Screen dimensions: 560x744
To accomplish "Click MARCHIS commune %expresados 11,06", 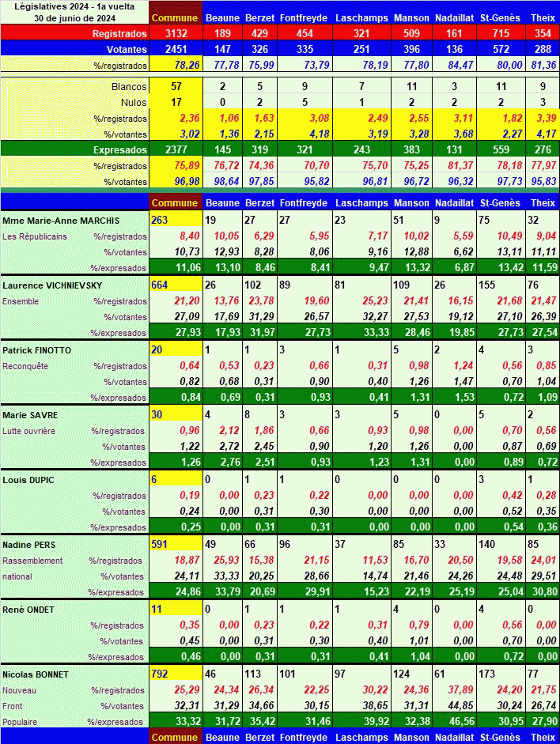I will (x=188, y=267).
